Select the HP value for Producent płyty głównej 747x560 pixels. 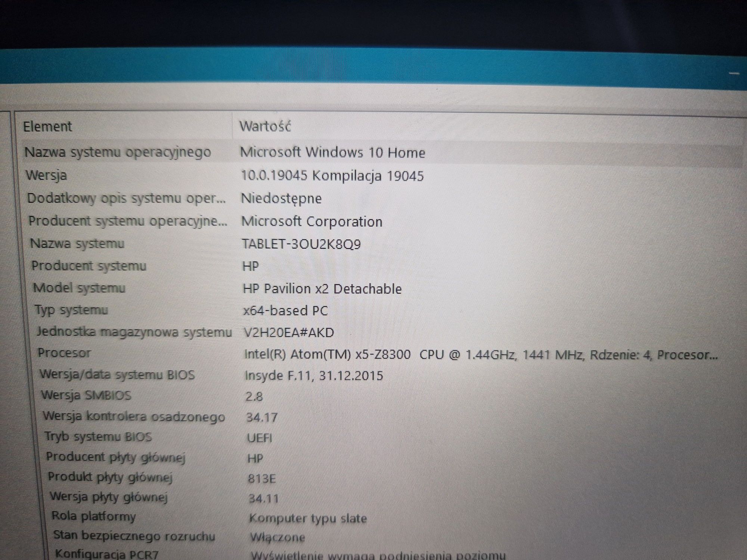255,458
